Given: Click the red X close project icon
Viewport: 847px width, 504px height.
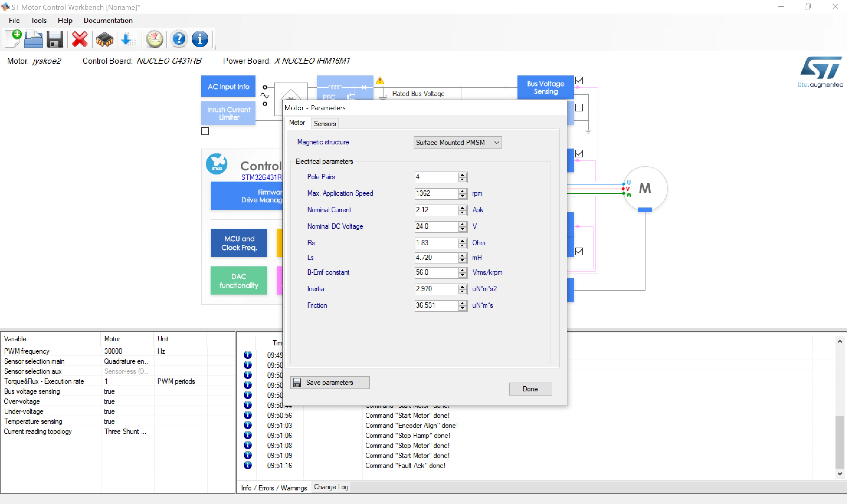Looking at the screenshot, I should tap(80, 39).
